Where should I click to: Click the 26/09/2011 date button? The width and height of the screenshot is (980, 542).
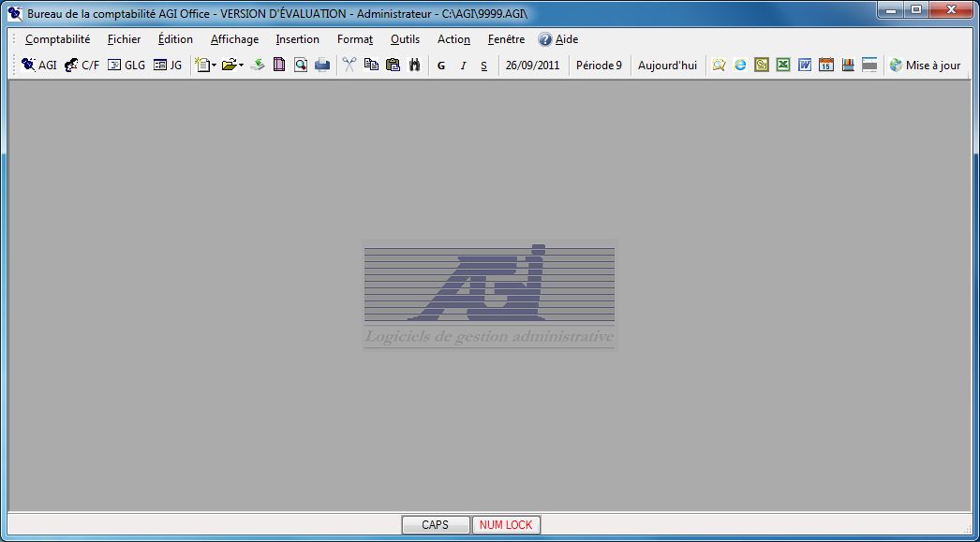point(532,65)
